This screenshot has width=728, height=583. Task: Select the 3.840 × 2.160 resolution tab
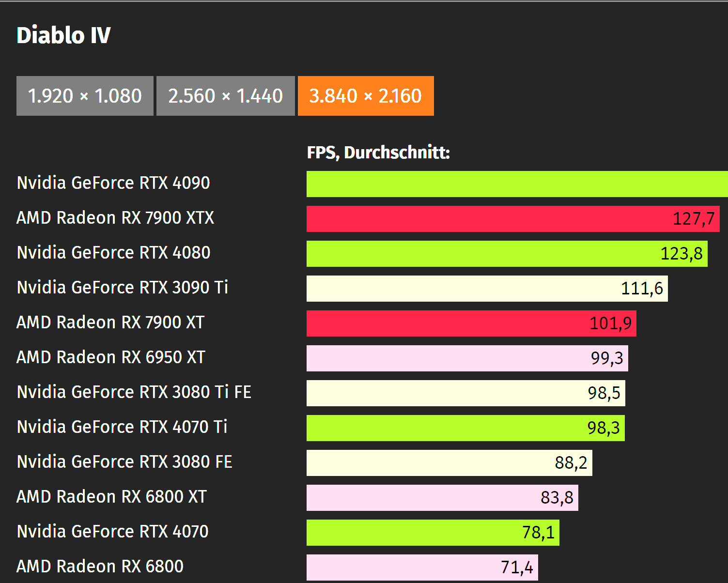click(x=366, y=96)
